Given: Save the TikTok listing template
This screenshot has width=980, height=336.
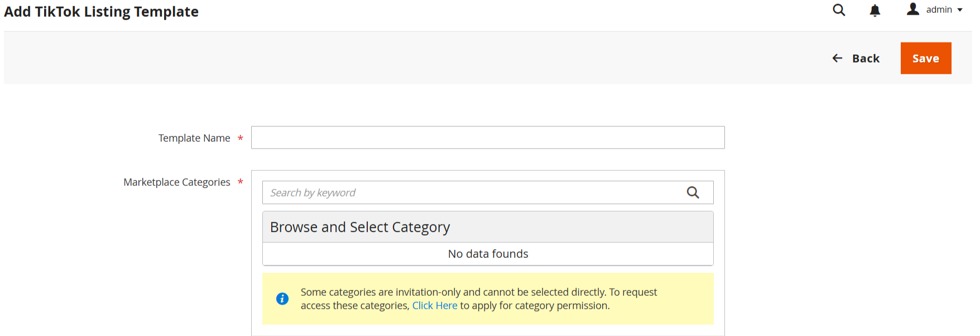Looking at the screenshot, I should point(925,58).
